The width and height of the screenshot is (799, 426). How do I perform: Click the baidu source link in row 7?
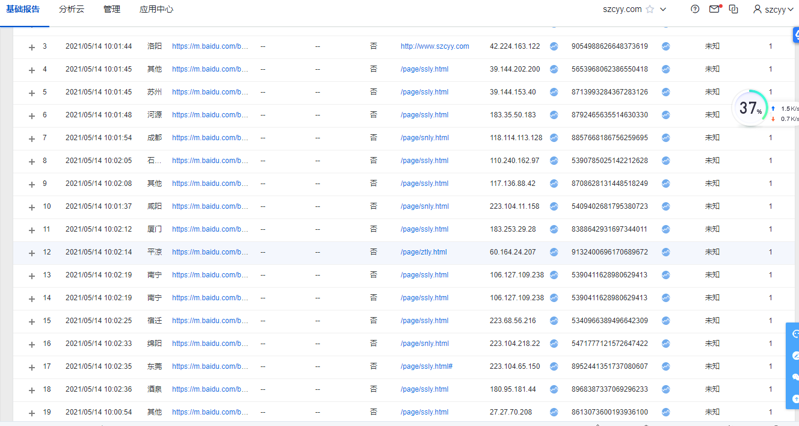[x=210, y=138]
